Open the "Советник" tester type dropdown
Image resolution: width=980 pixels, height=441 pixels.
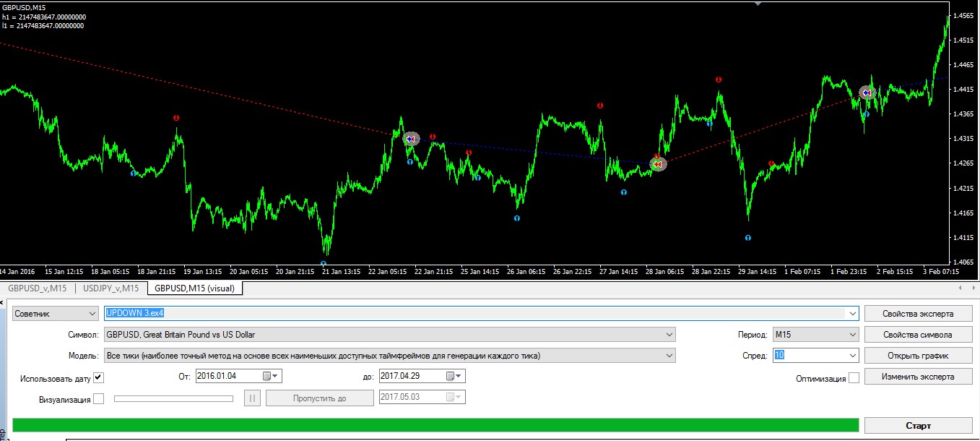[56, 314]
